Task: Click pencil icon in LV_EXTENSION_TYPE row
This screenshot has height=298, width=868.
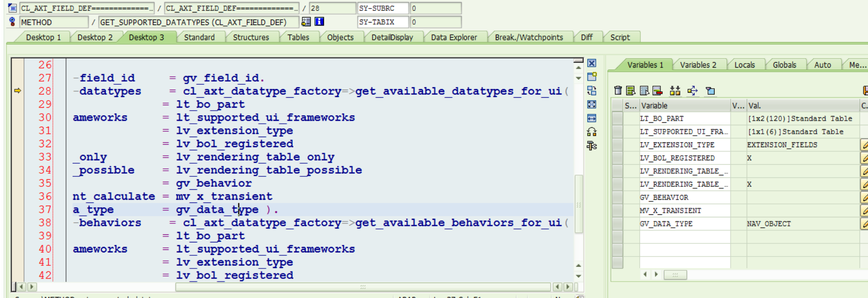Action: [x=864, y=145]
